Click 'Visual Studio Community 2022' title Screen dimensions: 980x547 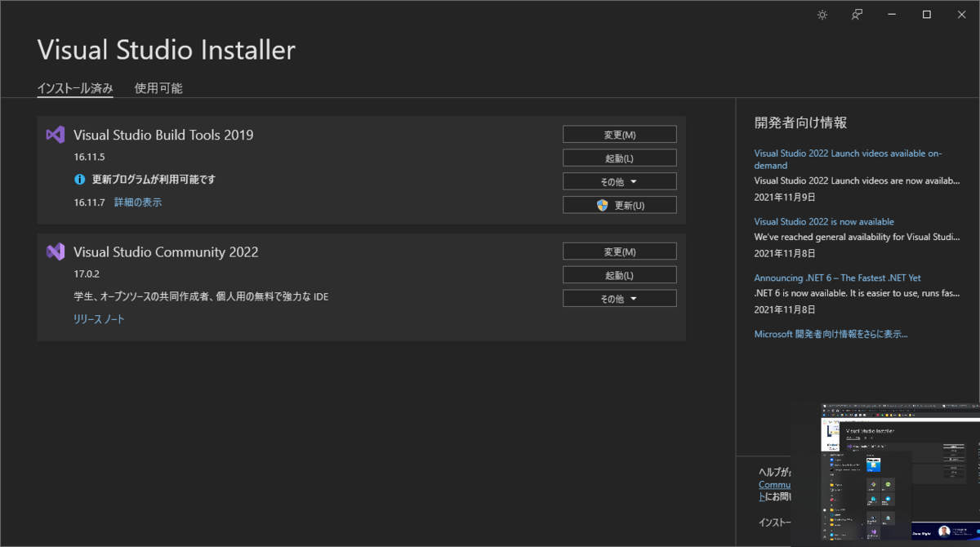tap(166, 251)
